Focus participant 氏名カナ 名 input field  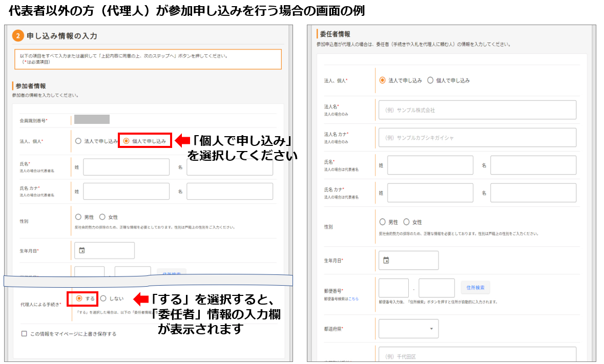pyautogui.click(x=230, y=191)
